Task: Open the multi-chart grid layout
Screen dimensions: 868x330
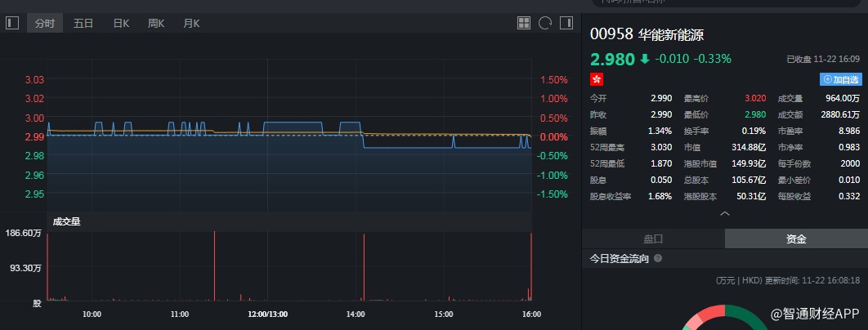Action: tap(525, 23)
